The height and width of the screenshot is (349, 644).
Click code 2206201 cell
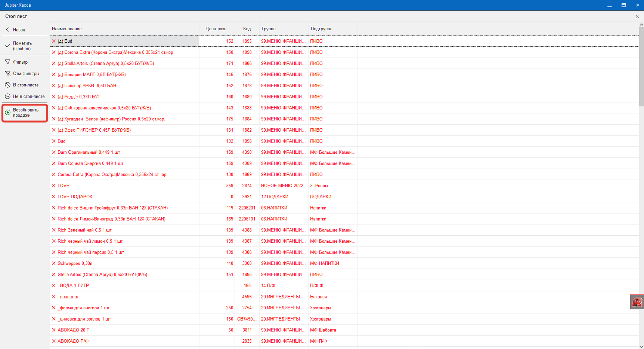[247, 208]
